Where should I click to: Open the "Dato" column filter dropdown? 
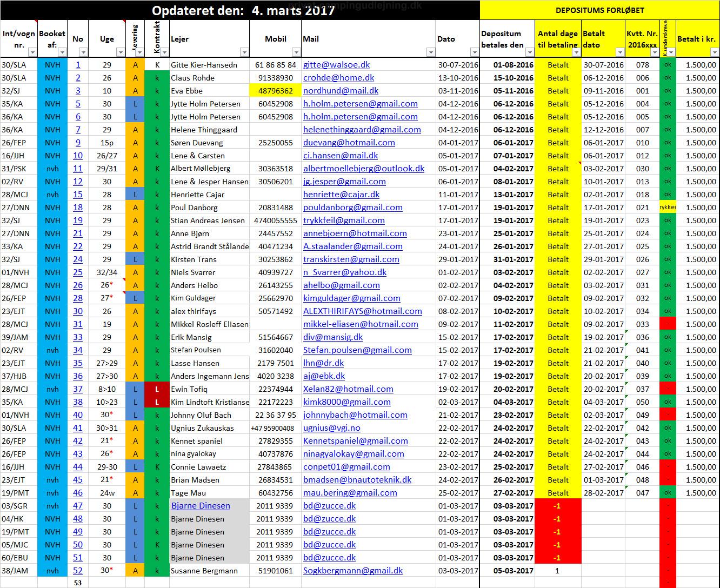point(474,52)
